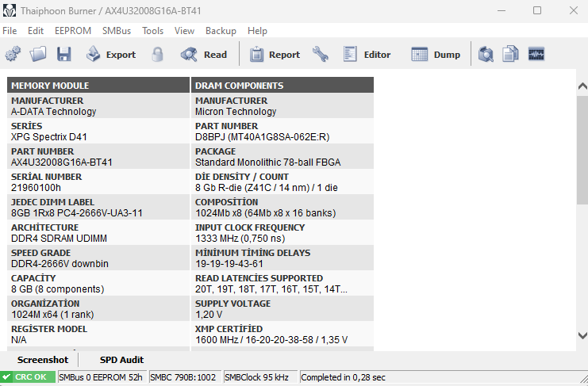Minimize the Thaiphoon Burner window
The height and width of the screenshot is (386, 588).
pyautogui.click(x=502, y=10)
